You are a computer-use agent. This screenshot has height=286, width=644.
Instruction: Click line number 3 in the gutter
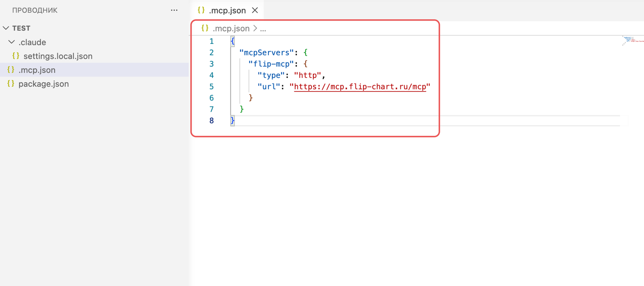[x=211, y=64]
